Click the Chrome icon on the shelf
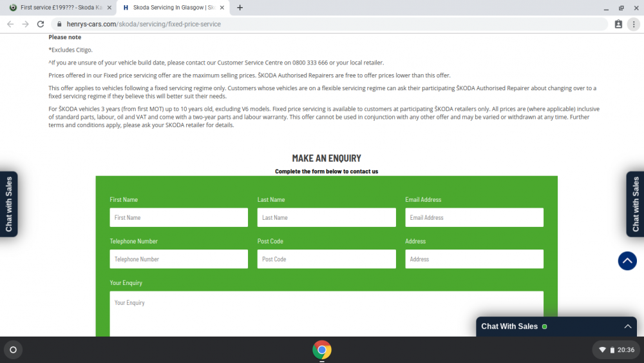 click(x=321, y=350)
